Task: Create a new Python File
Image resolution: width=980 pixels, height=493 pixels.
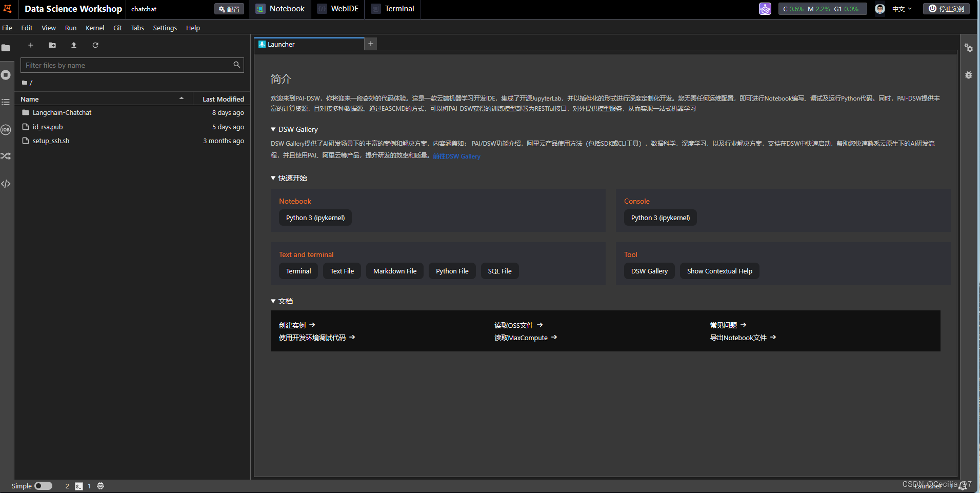Action: pyautogui.click(x=452, y=271)
